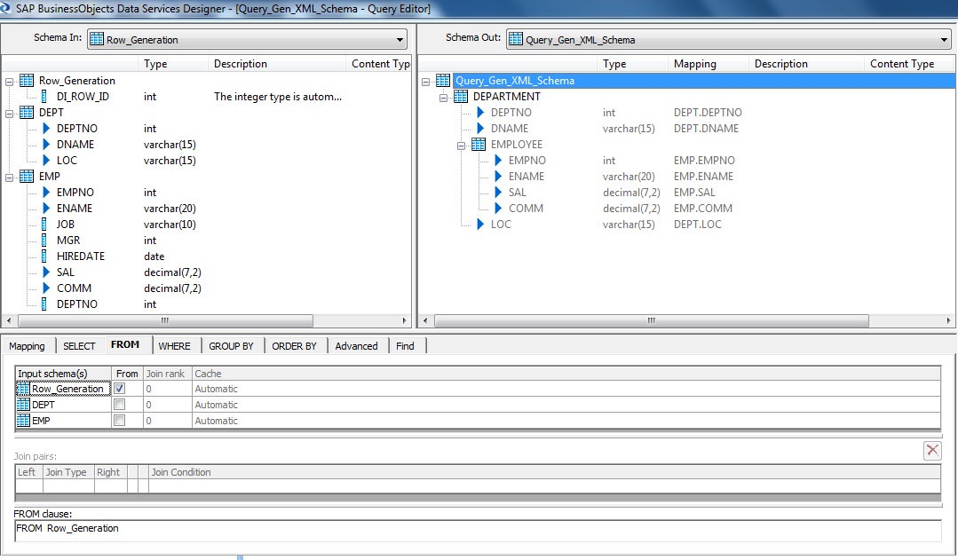Open the GROUP BY tab
Image resolution: width=958 pixels, height=560 pixels.
[x=232, y=346]
